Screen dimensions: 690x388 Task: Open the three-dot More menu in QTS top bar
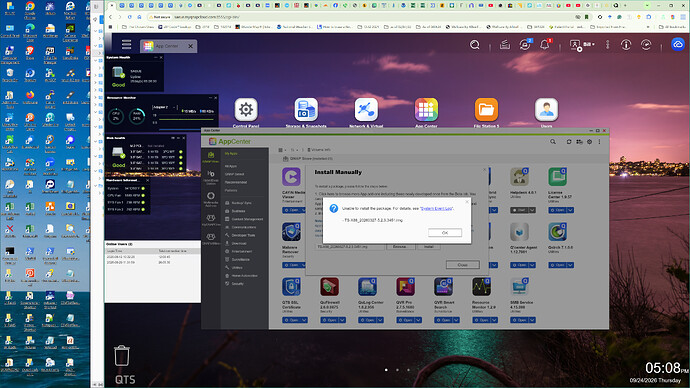click(608, 45)
